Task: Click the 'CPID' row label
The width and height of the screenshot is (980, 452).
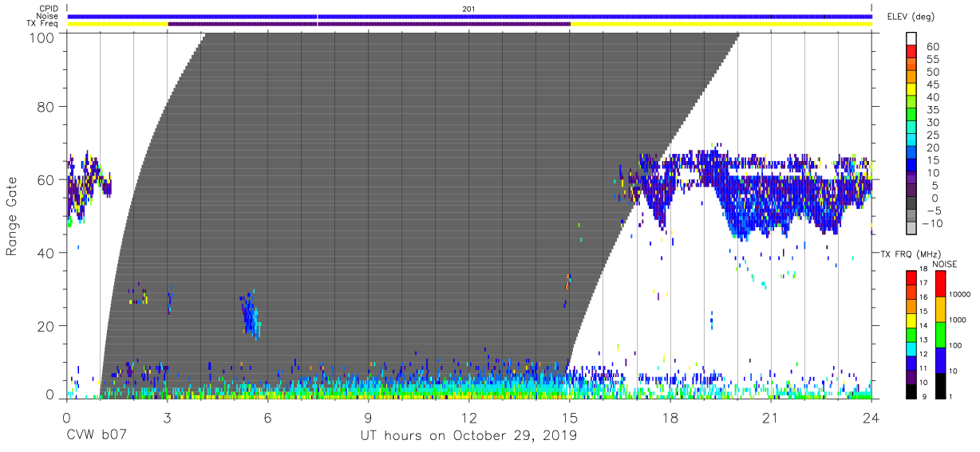Action: [x=48, y=9]
